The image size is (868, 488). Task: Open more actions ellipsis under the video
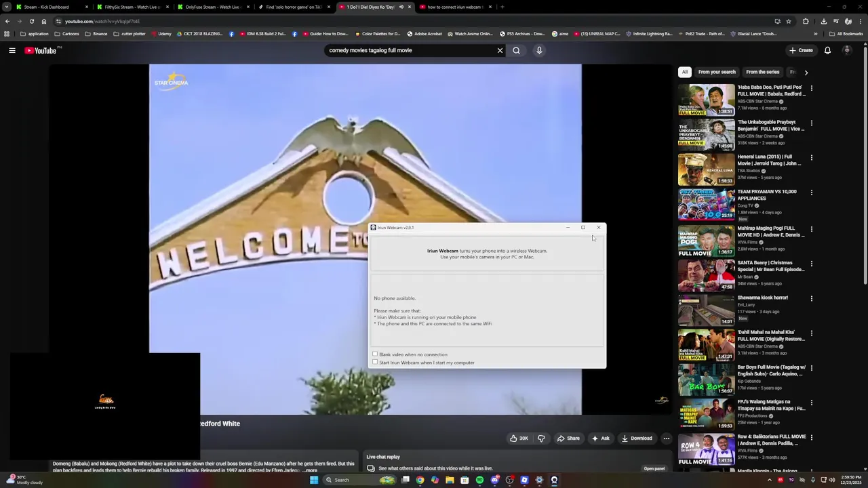pos(667,439)
